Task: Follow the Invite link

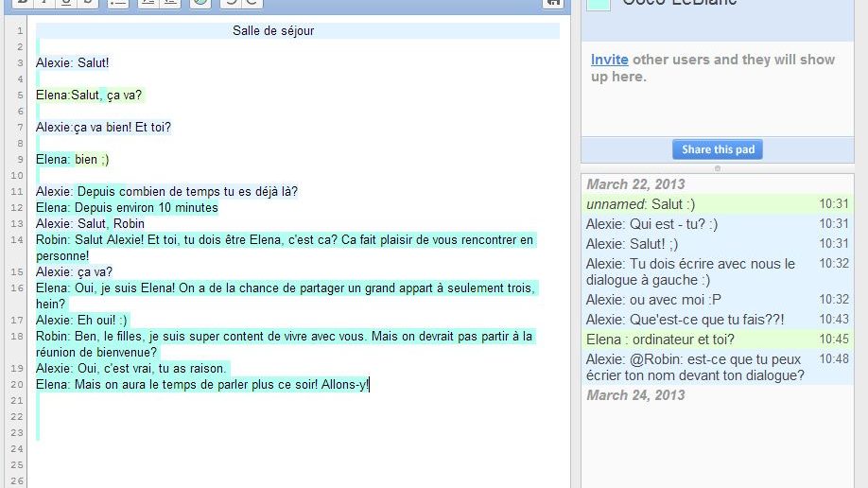Action: point(609,60)
